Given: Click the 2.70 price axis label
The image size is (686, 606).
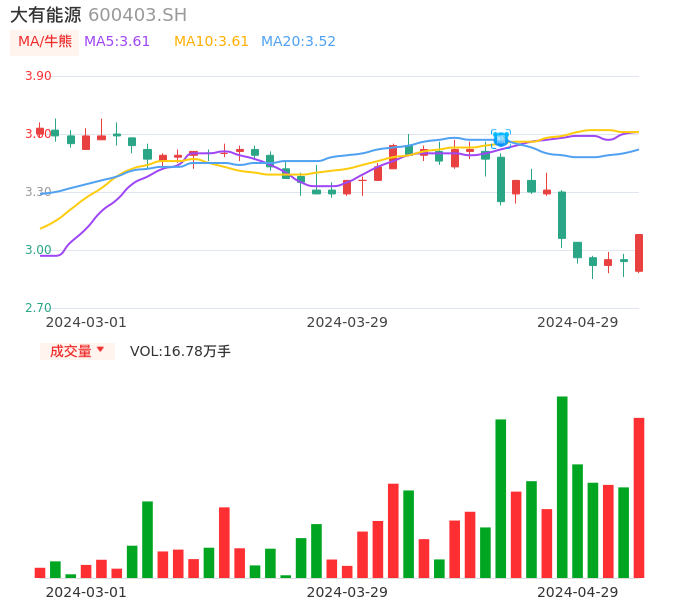Looking at the screenshot, I should click(38, 308).
